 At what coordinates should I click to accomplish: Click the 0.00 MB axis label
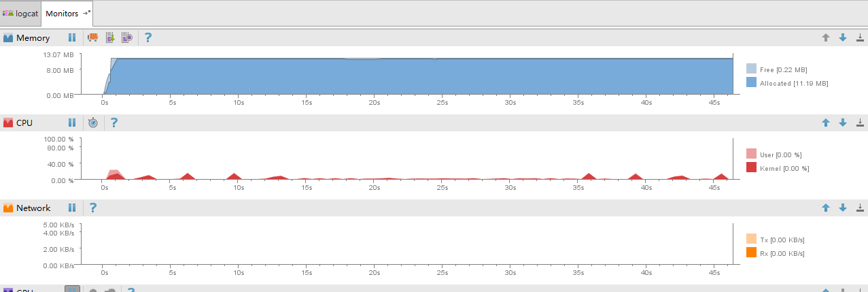(x=60, y=95)
